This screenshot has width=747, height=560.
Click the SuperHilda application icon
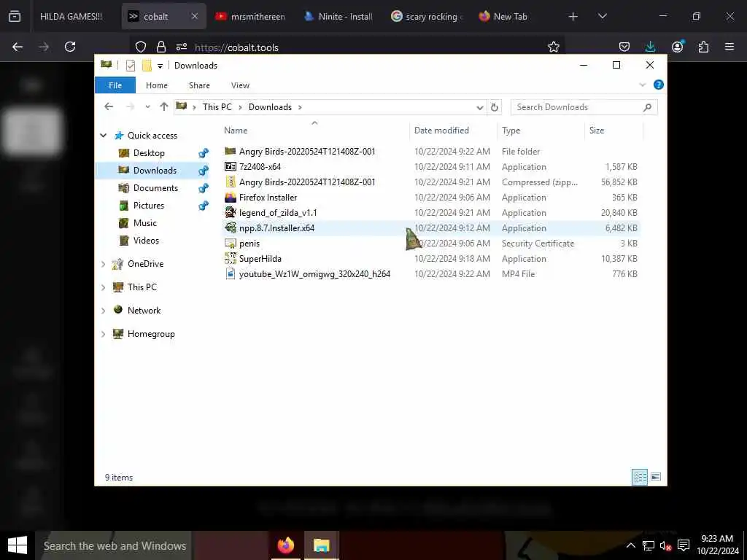tap(231, 259)
